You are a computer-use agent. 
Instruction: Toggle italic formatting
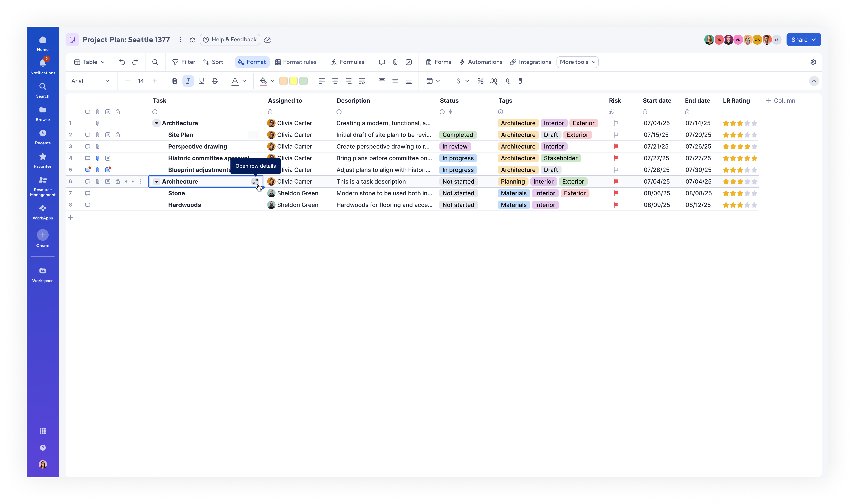pyautogui.click(x=188, y=81)
